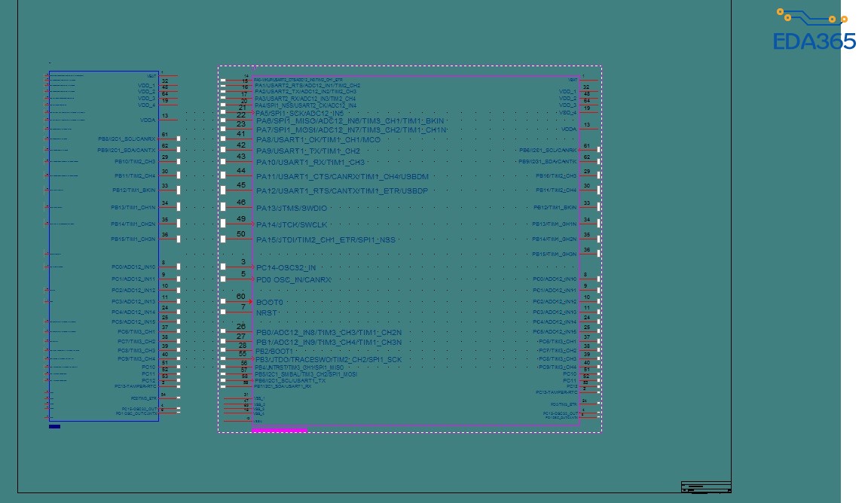Screen dimensions: 868x503
Task: Select pin label PA5/SPI1_SCK/ADC12_IN5
Action: 299,114
